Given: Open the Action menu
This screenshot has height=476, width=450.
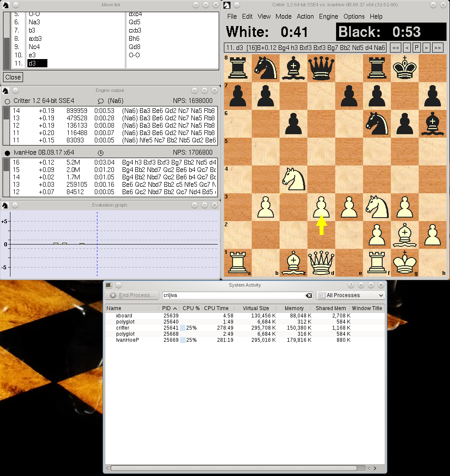Looking at the screenshot, I should pos(305,17).
